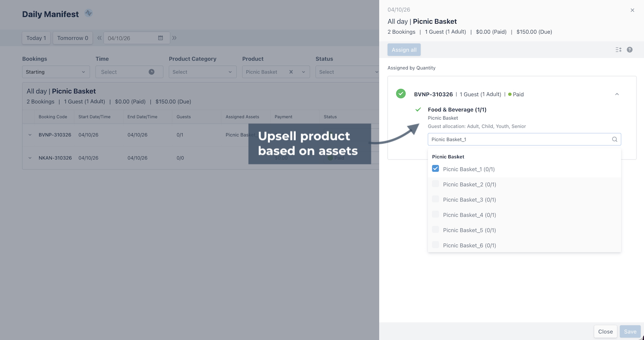This screenshot has width=644, height=340.
Task: Click the clock icon in Time filter
Action: click(151, 72)
